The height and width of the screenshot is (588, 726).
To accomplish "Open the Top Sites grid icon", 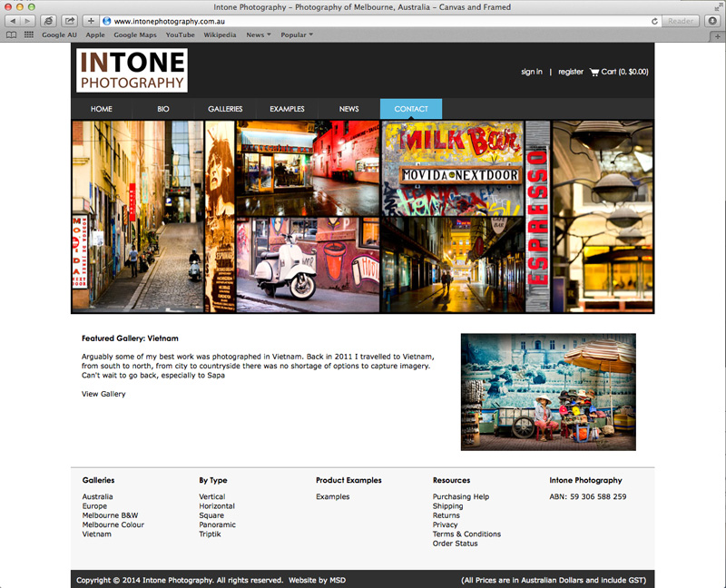I will (x=29, y=34).
